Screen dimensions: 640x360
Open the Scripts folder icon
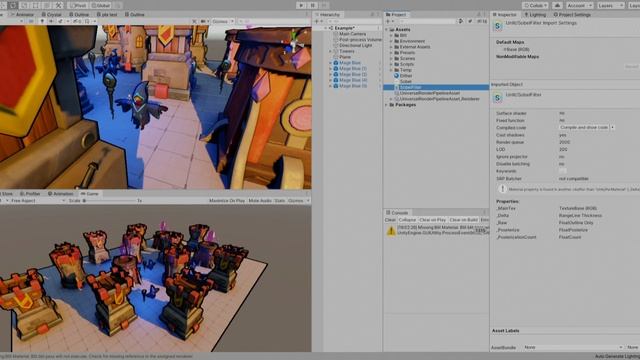pyautogui.click(x=396, y=64)
